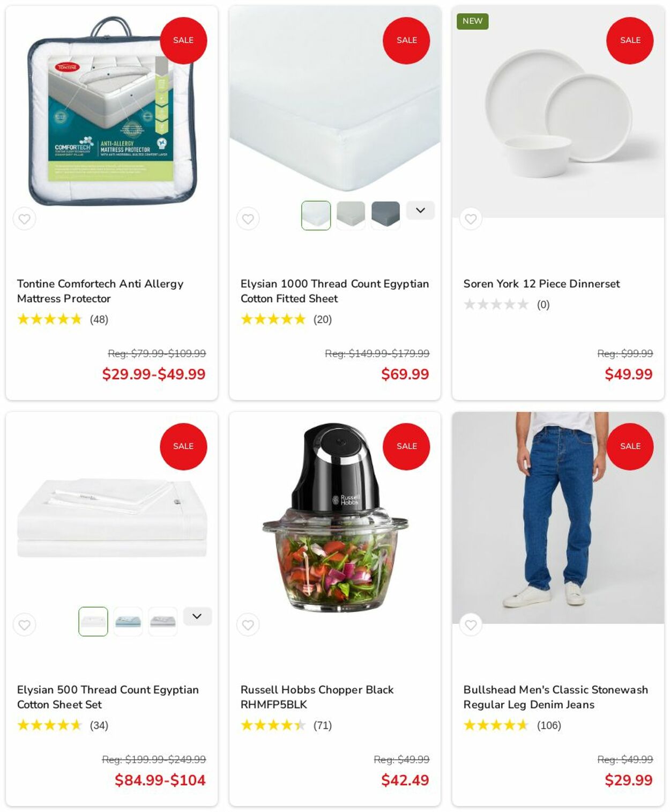Open Russell Hobbs Chopper Black RHMFP5BLK link
The width and height of the screenshot is (670, 812).
click(317, 697)
